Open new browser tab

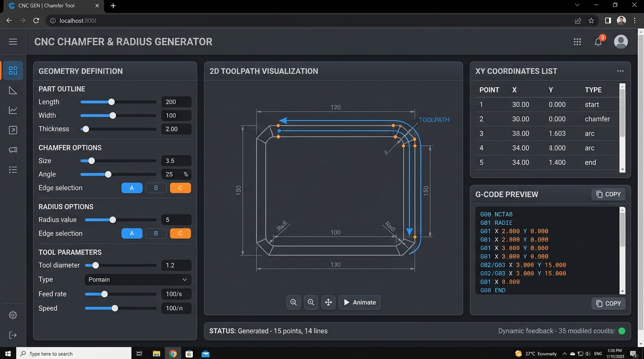(113, 6)
